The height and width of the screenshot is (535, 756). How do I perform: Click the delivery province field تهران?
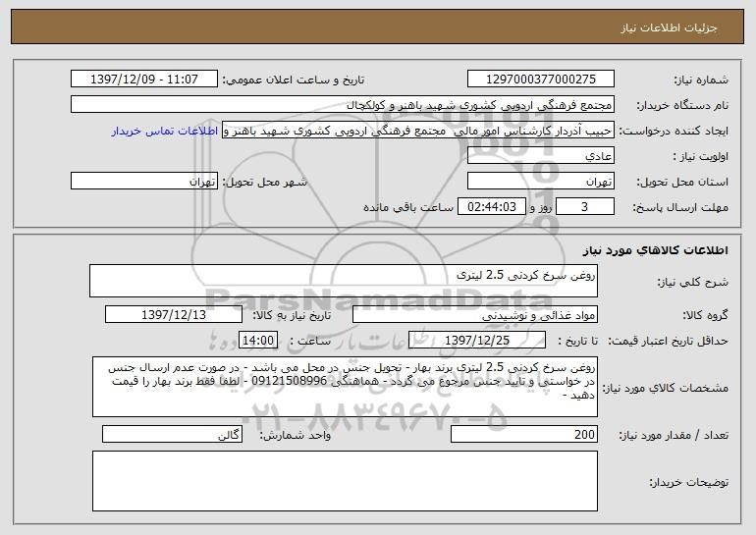540,182
